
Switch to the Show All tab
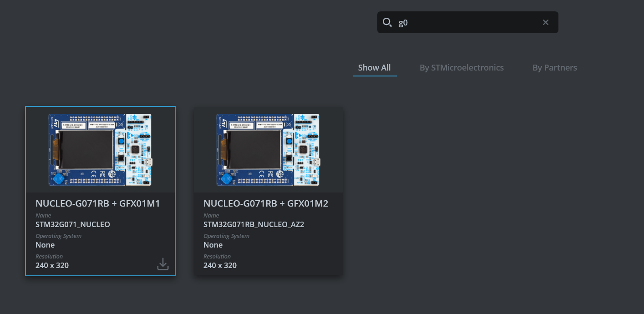tap(374, 67)
